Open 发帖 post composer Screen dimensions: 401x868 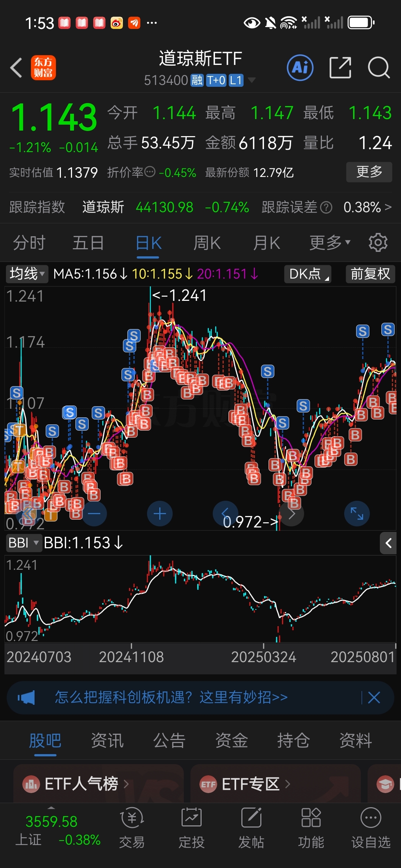pyautogui.click(x=251, y=828)
